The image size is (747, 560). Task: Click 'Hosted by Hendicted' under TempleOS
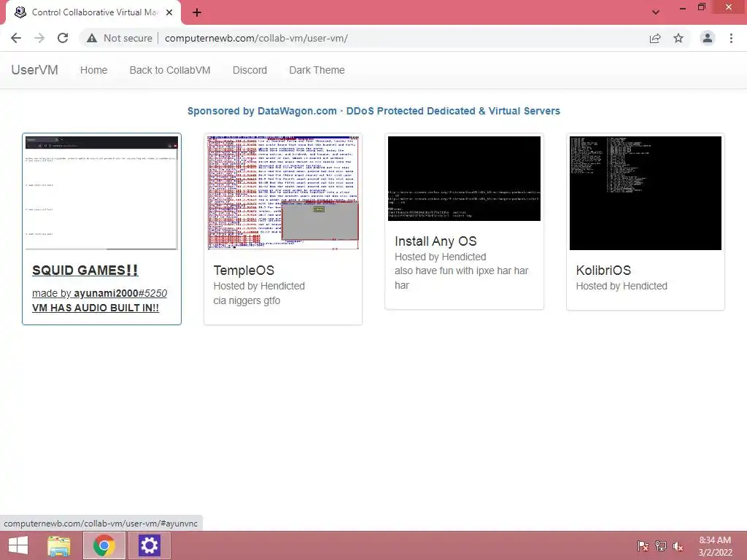pyautogui.click(x=259, y=286)
